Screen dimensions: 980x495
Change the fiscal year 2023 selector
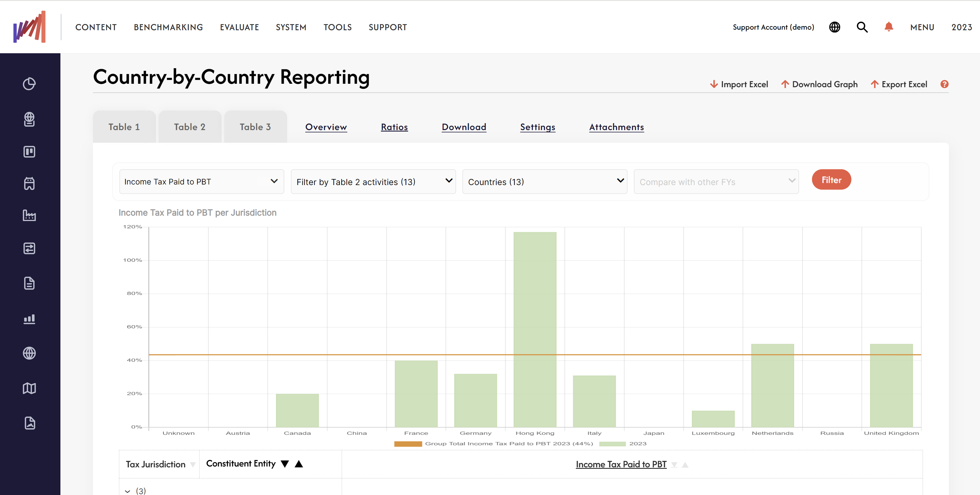tap(961, 27)
